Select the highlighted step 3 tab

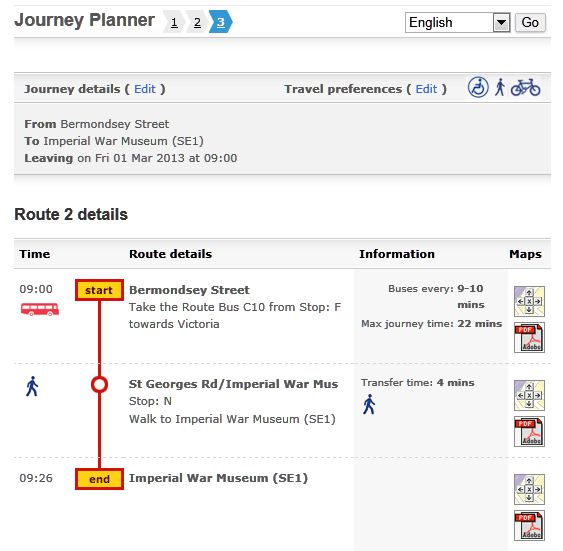[221, 22]
